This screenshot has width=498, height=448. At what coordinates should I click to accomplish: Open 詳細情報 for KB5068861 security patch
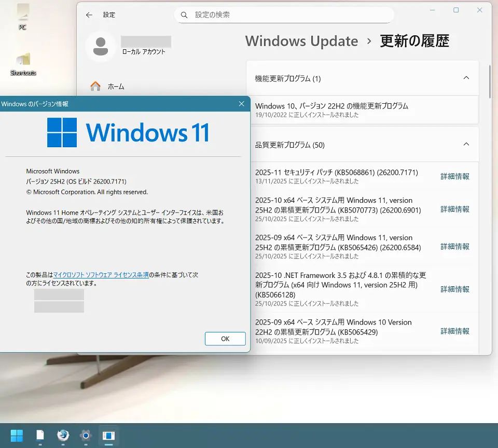point(454,176)
